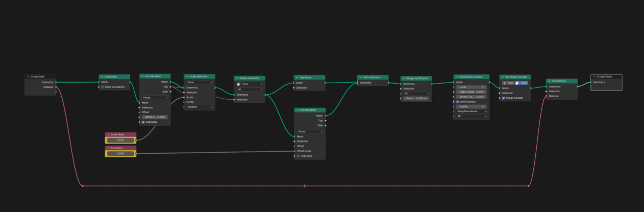The height and width of the screenshot is (212, 644).
Task: Open Faces dropdown in Extrude Mesh after Dual Mesh
Action: (155, 98)
